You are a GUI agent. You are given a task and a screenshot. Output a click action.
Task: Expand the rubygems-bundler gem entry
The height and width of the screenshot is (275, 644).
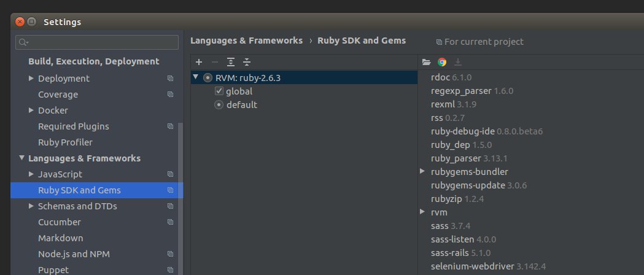coord(422,171)
